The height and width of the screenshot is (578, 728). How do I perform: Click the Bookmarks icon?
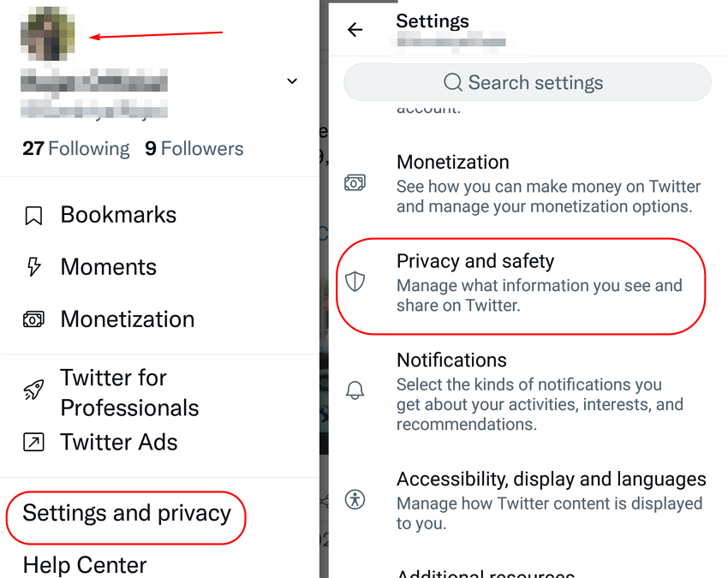pos(33,216)
